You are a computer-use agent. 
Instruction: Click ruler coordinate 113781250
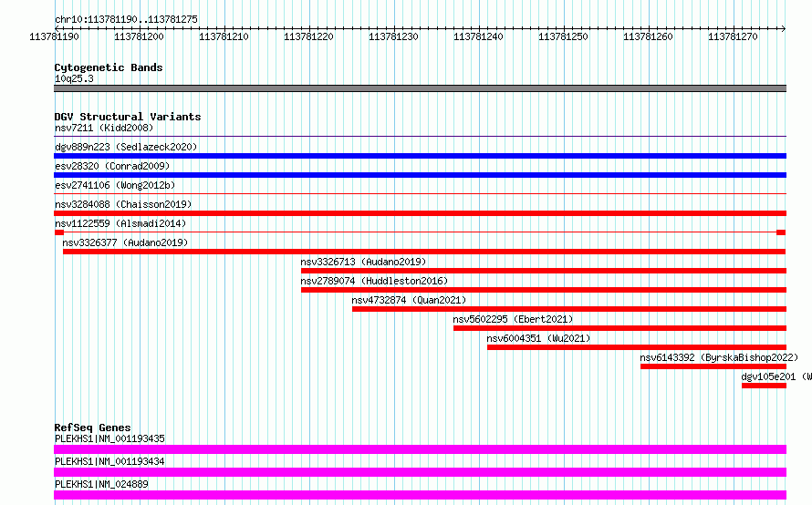[x=564, y=36]
